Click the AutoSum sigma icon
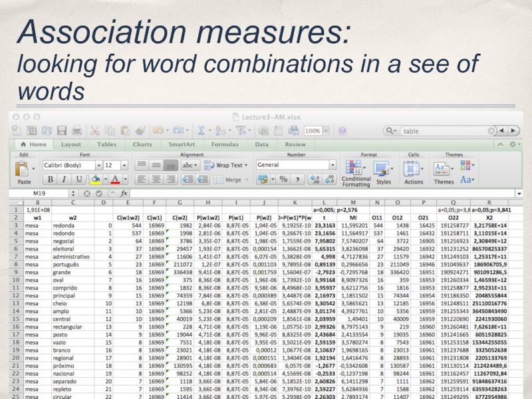532x399 pixels. [x=201, y=131]
